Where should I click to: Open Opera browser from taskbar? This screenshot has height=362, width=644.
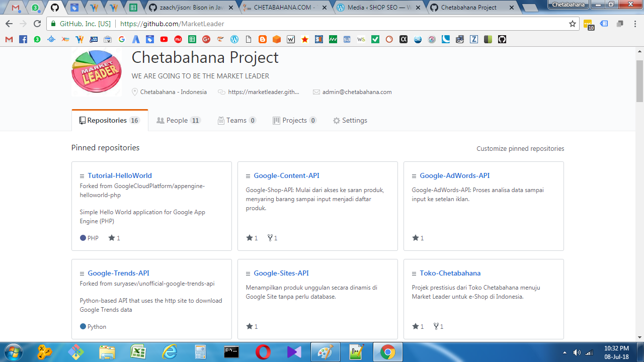click(x=263, y=352)
